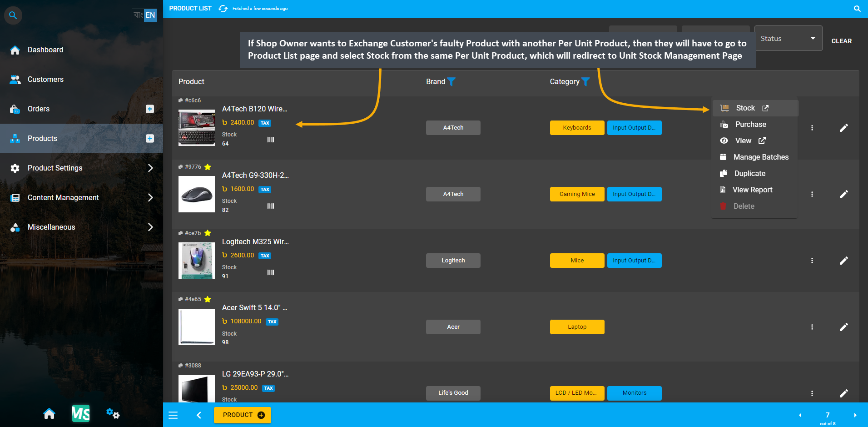Click barcode icon for A4Tech B120
Screen dimensions: 868x427
271,140
